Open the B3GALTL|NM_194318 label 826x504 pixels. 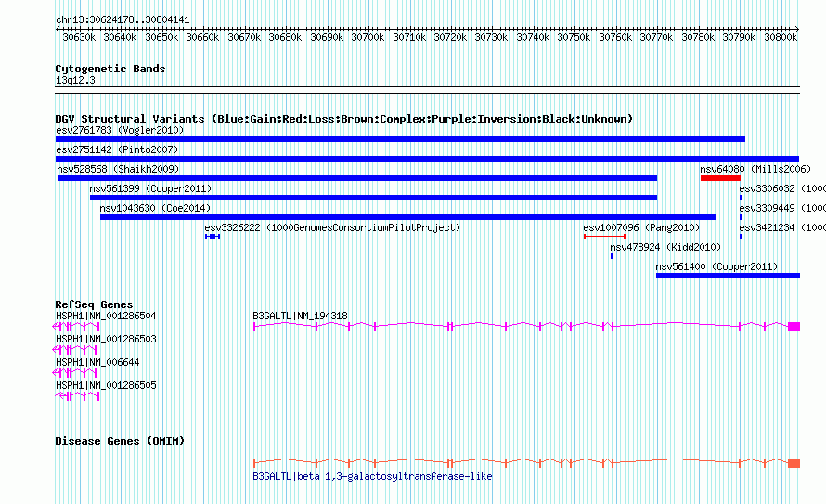pos(301,316)
